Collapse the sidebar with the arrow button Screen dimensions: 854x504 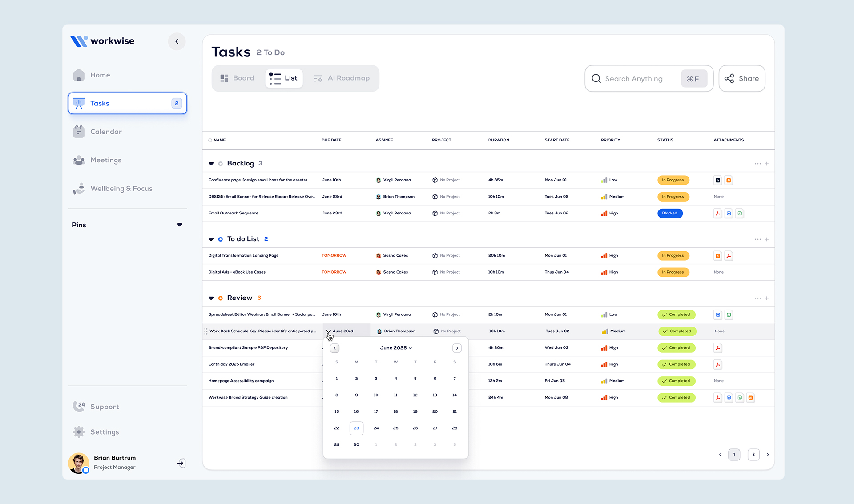[177, 41]
